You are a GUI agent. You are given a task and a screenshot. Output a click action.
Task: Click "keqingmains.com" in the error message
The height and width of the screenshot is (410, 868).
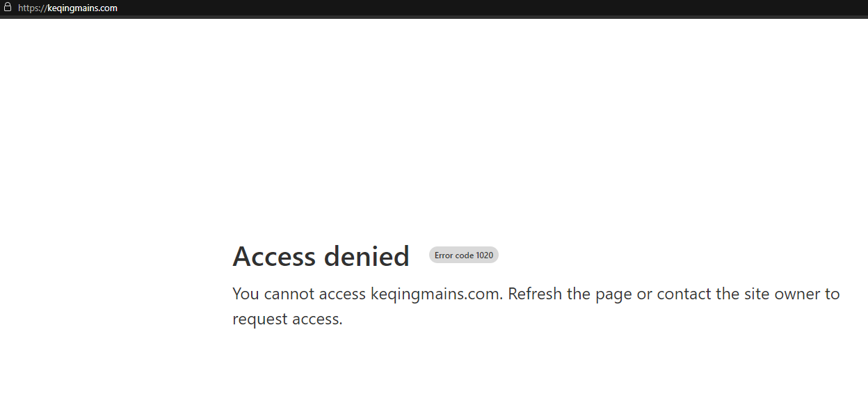coord(436,294)
